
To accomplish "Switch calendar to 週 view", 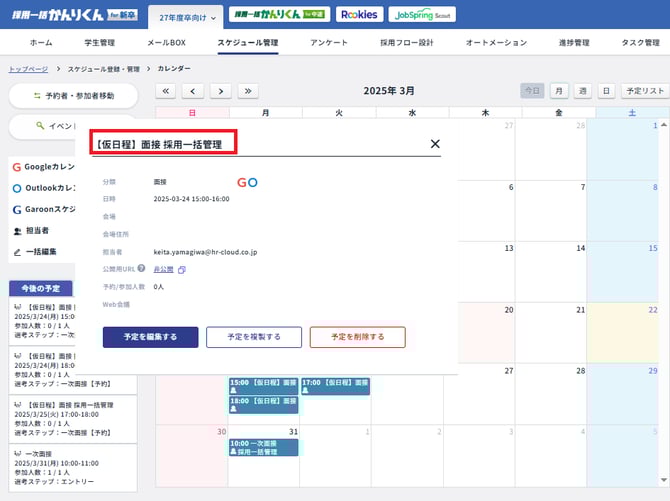I will [583, 91].
